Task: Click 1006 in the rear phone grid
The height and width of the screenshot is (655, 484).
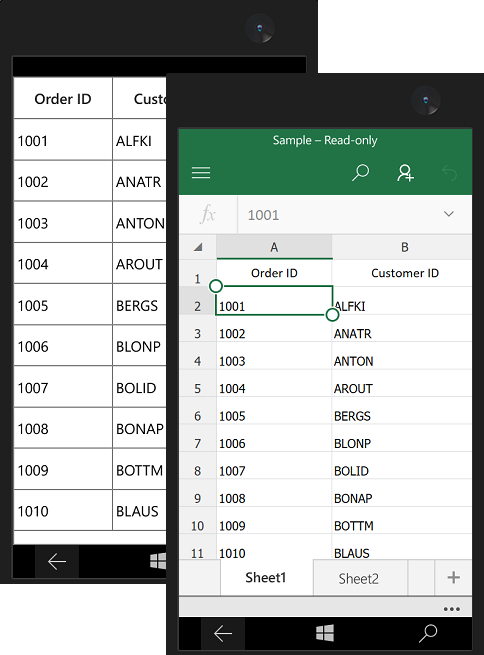Action: [x=63, y=346]
